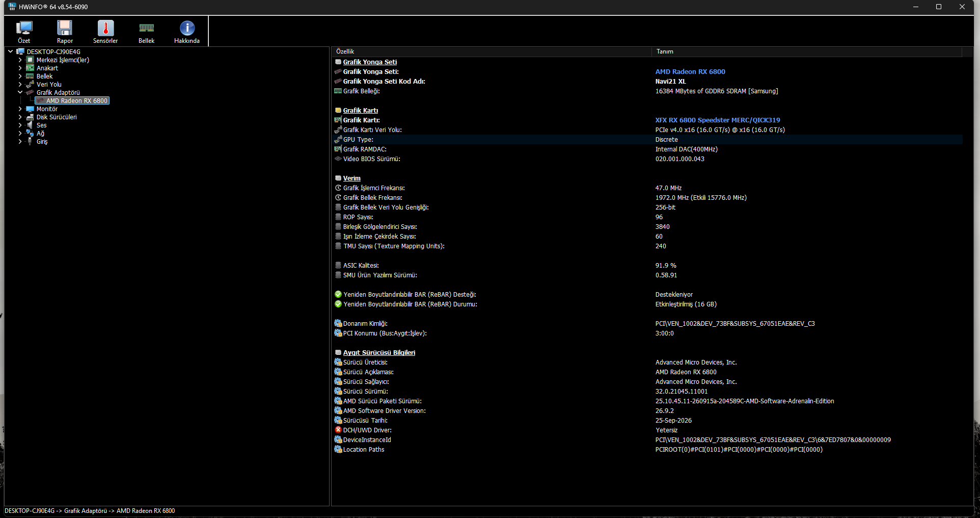
Task: Click the HWiNFO title bar app icon
Action: pos(12,7)
